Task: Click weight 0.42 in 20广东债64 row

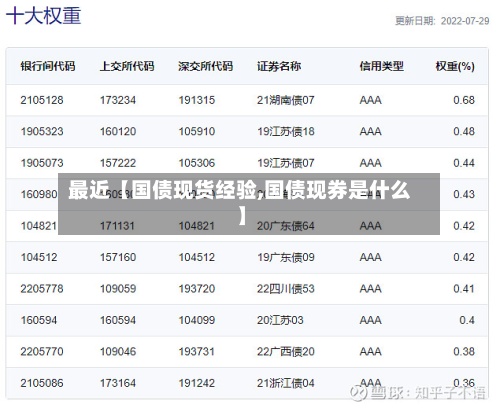Action: 464,226
